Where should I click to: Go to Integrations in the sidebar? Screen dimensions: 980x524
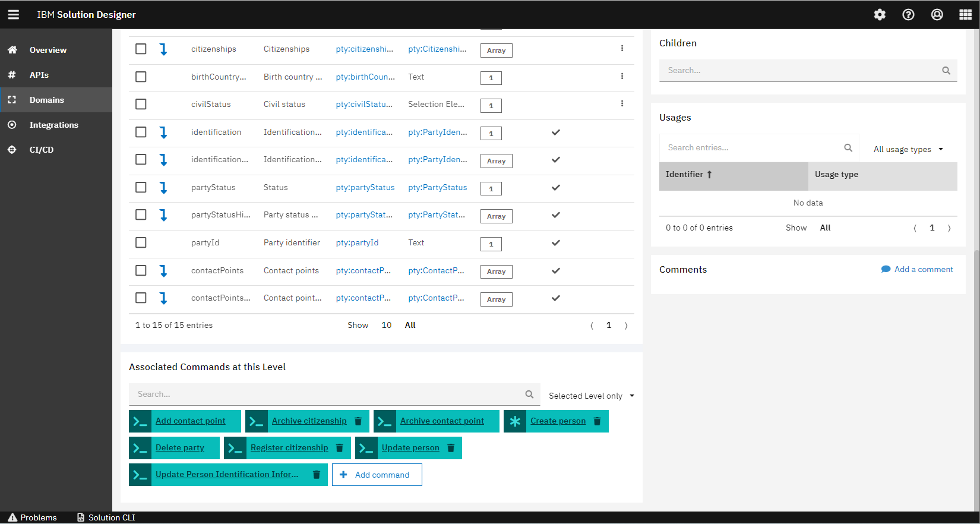53,125
